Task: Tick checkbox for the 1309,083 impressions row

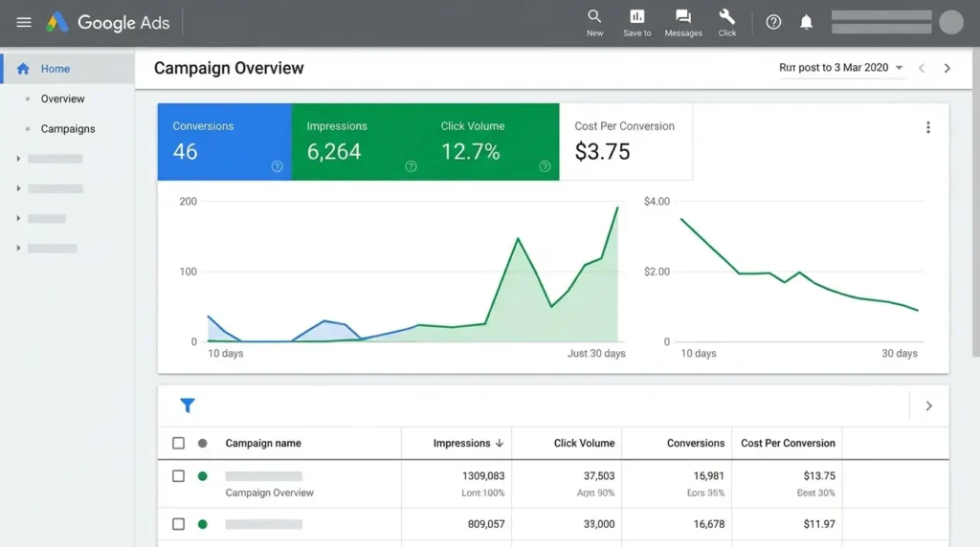Action: coord(178,476)
